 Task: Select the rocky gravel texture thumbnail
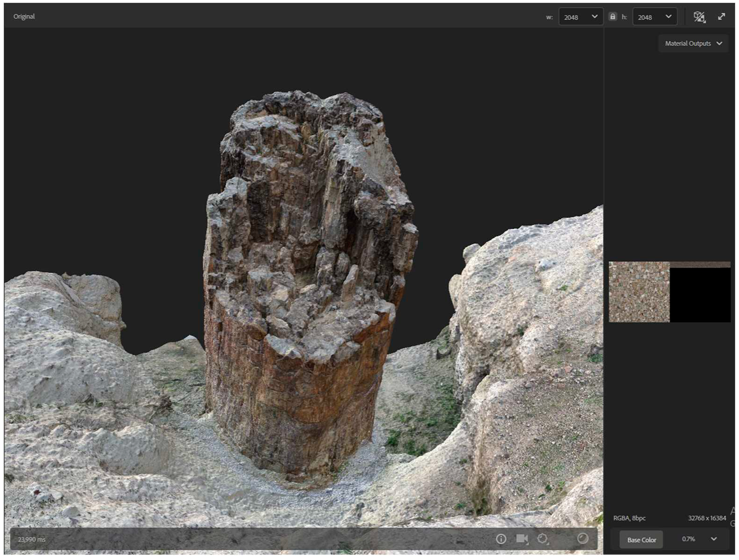click(639, 292)
